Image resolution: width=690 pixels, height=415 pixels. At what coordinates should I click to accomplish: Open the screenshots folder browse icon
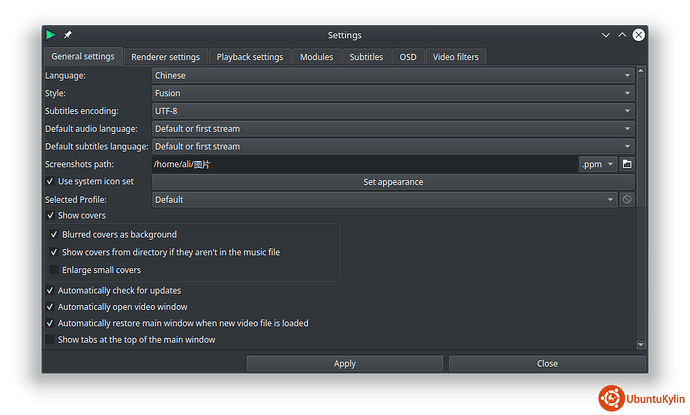coord(627,164)
